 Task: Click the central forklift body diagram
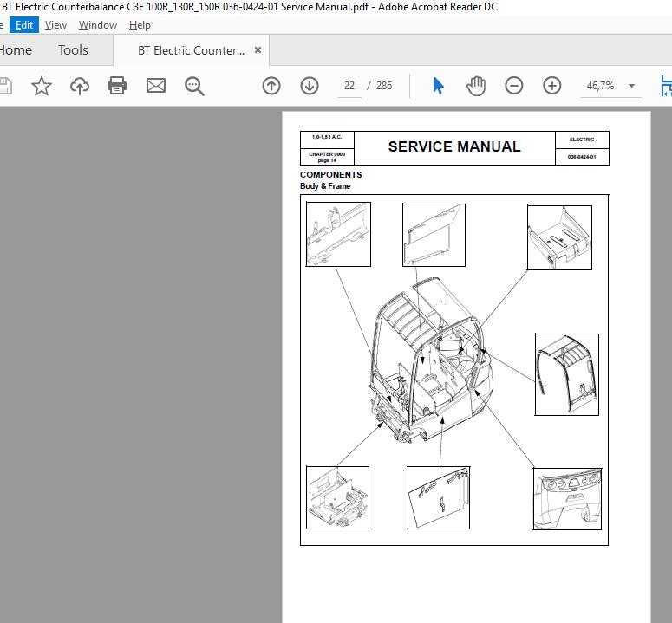(432, 360)
